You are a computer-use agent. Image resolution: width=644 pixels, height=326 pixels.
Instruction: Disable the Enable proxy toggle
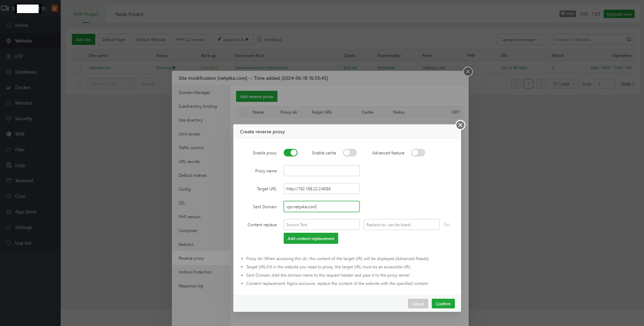290,152
